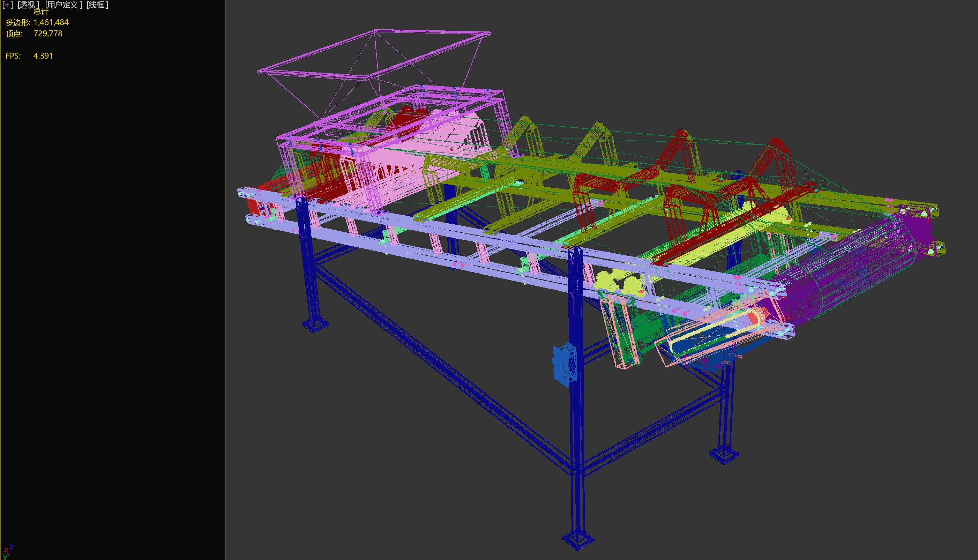Open the 线框 shading mode menu
This screenshot has height=560, width=978.
(97, 5)
